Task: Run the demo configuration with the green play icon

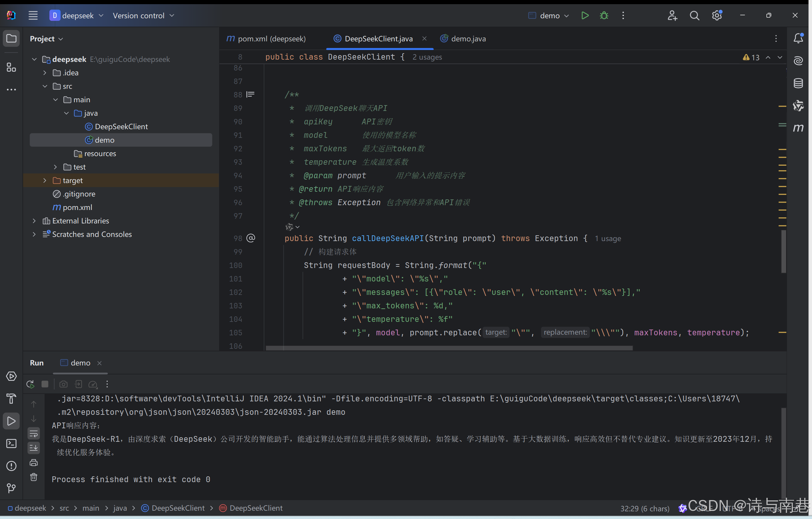Action: [x=585, y=15]
